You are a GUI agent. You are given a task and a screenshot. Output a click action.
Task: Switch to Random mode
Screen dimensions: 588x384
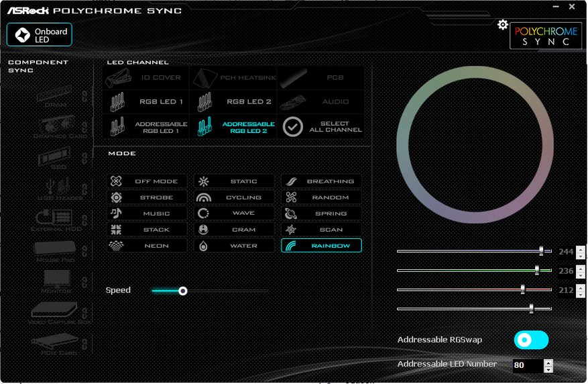pos(321,197)
